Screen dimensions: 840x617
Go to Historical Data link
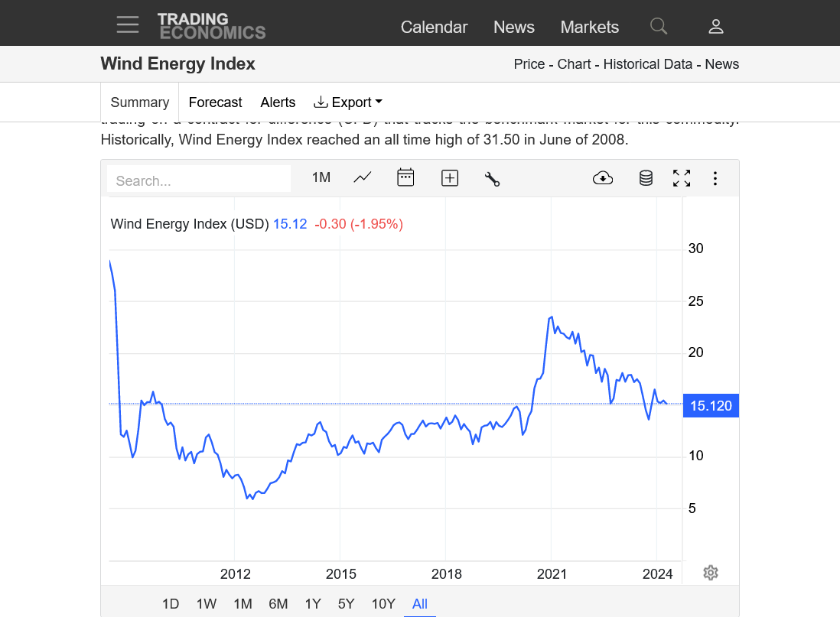tap(647, 64)
